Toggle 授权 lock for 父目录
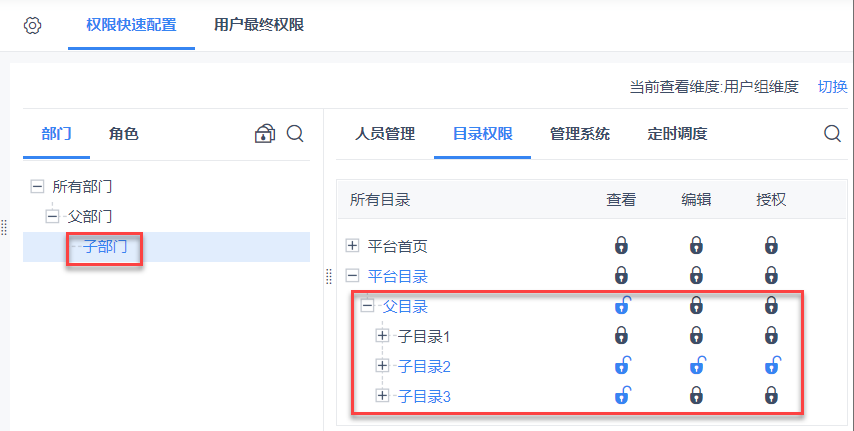 771,306
